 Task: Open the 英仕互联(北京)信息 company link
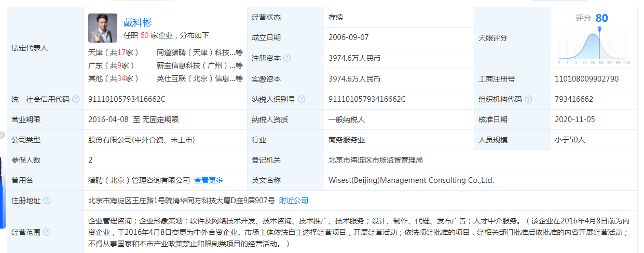pos(199,78)
